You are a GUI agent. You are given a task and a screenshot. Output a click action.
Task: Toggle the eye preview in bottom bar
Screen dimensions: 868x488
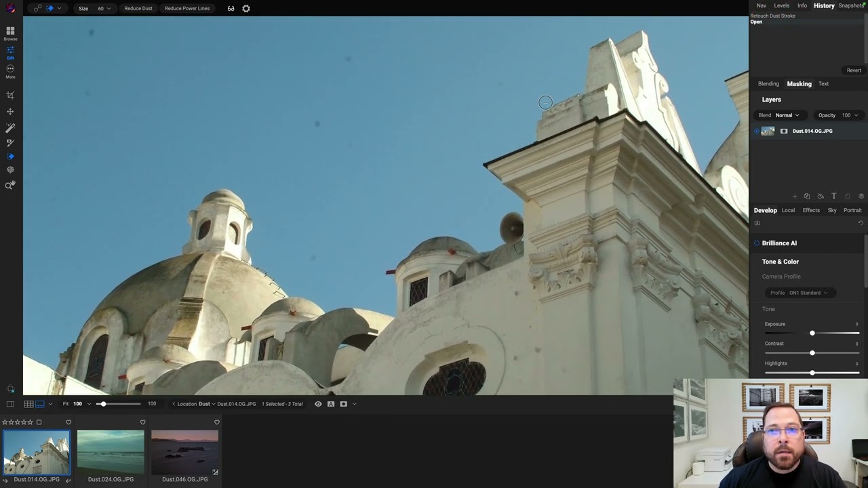(318, 404)
